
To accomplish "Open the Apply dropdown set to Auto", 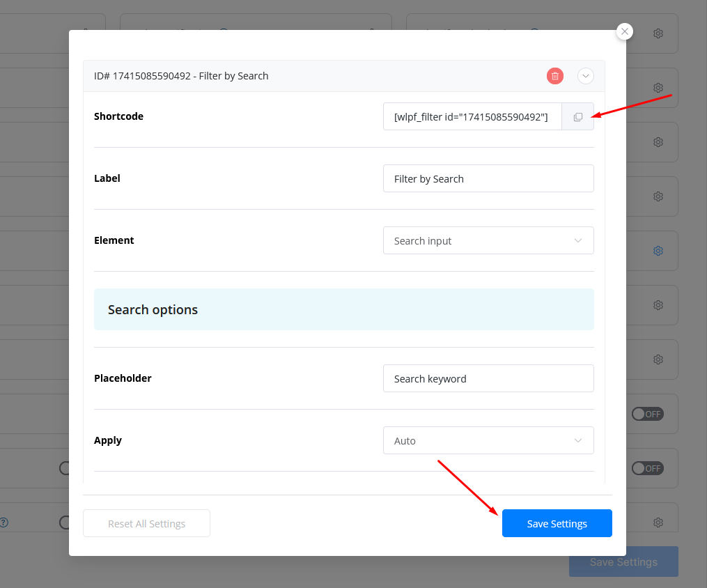I will point(488,441).
